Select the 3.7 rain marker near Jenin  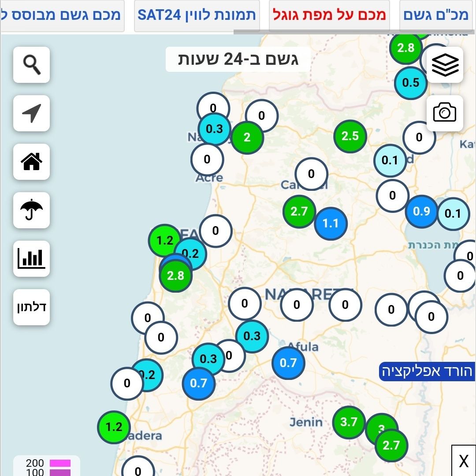pyautogui.click(x=349, y=422)
